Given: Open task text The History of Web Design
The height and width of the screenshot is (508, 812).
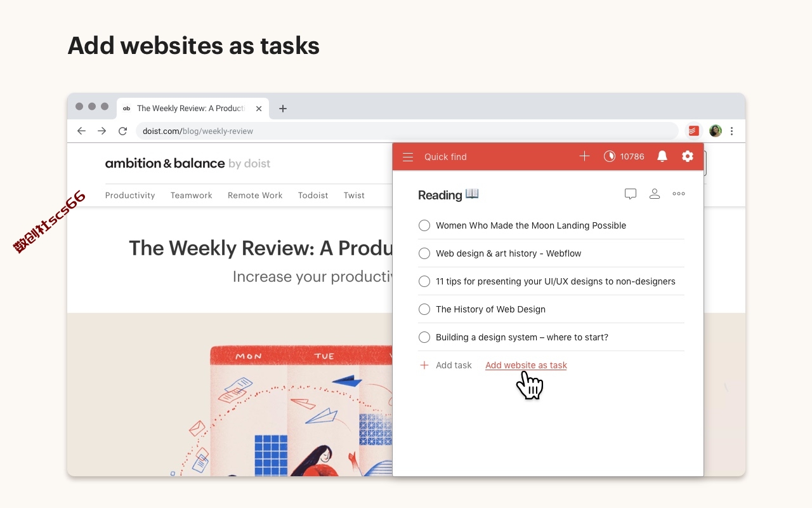Looking at the screenshot, I should coord(490,309).
